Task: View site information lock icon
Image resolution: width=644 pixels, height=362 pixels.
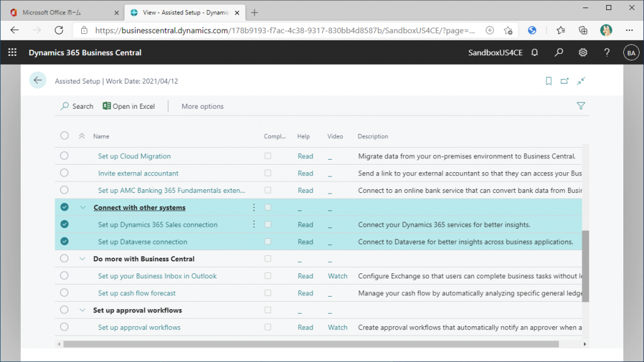Action: click(x=84, y=30)
